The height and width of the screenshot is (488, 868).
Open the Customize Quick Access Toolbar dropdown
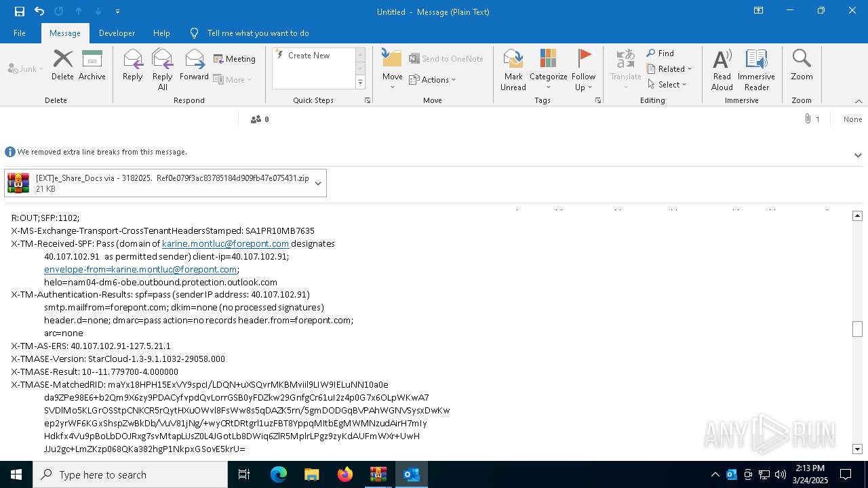(x=117, y=12)
